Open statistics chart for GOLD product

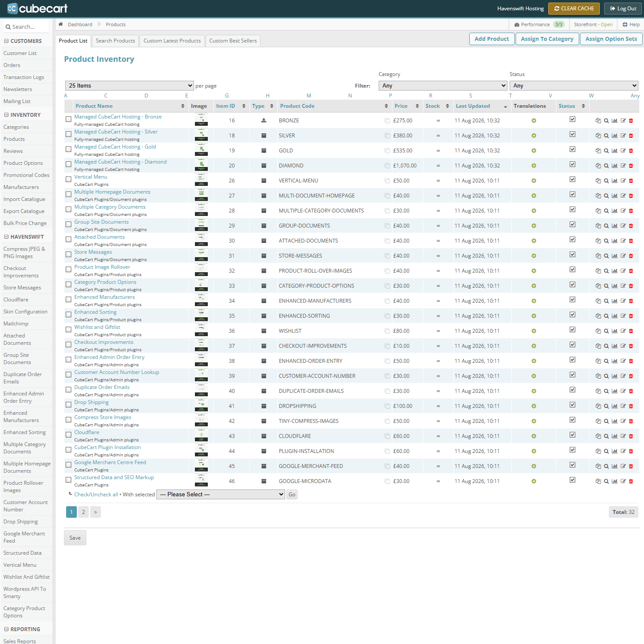point(614,151)
